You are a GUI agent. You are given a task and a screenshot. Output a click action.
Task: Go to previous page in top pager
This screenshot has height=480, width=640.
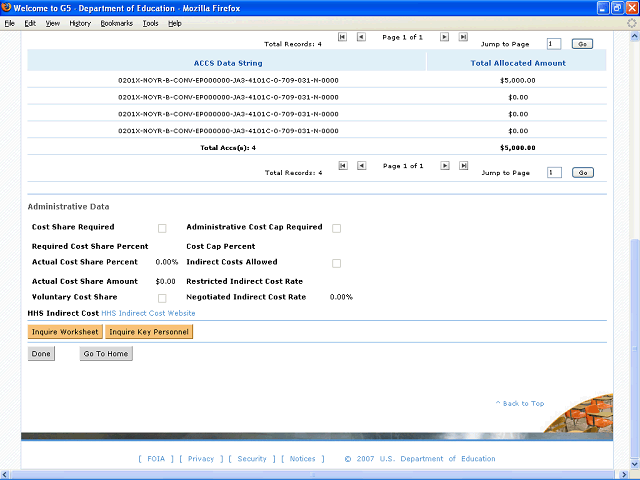361,37
